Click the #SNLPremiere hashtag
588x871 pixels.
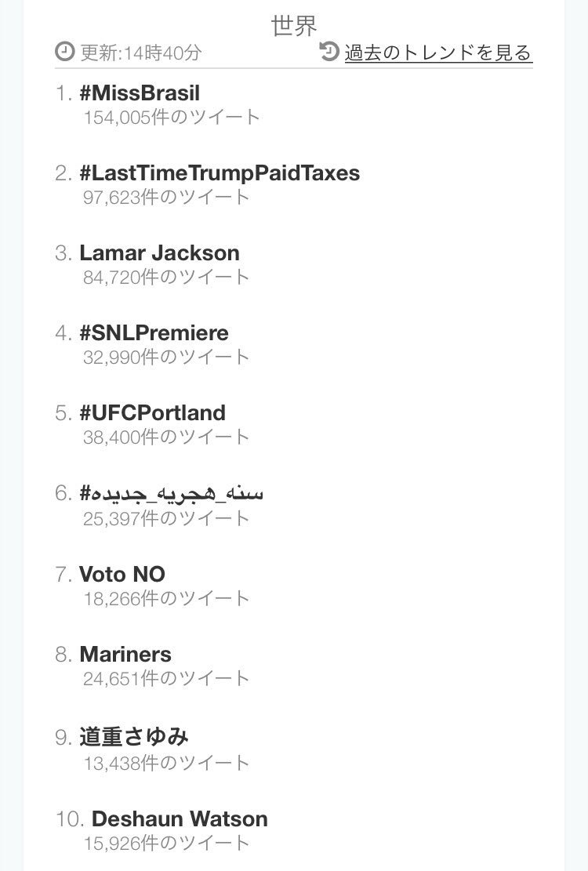pos(154,333)
